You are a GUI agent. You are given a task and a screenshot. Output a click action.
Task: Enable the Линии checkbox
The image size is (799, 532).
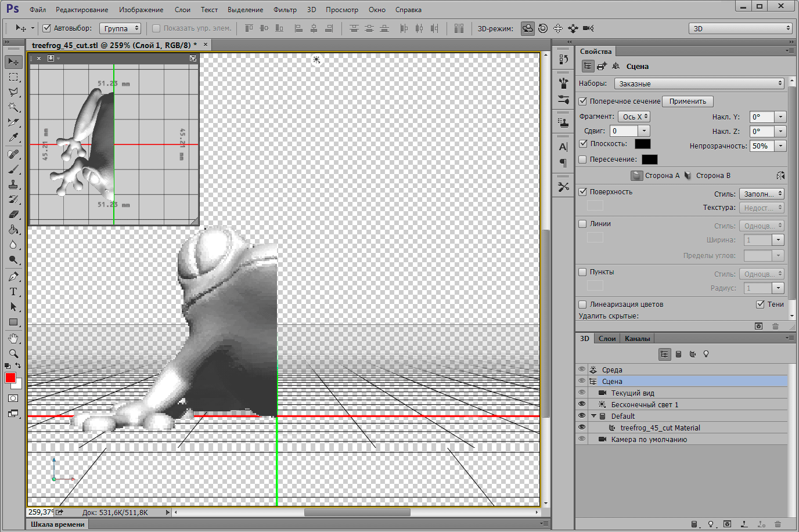pos(583,224)
